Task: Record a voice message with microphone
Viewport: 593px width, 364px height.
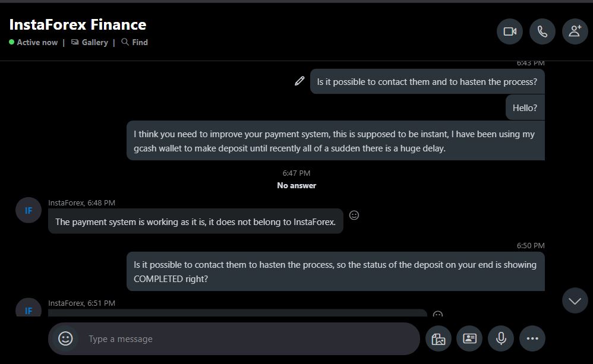Action: 501,339
